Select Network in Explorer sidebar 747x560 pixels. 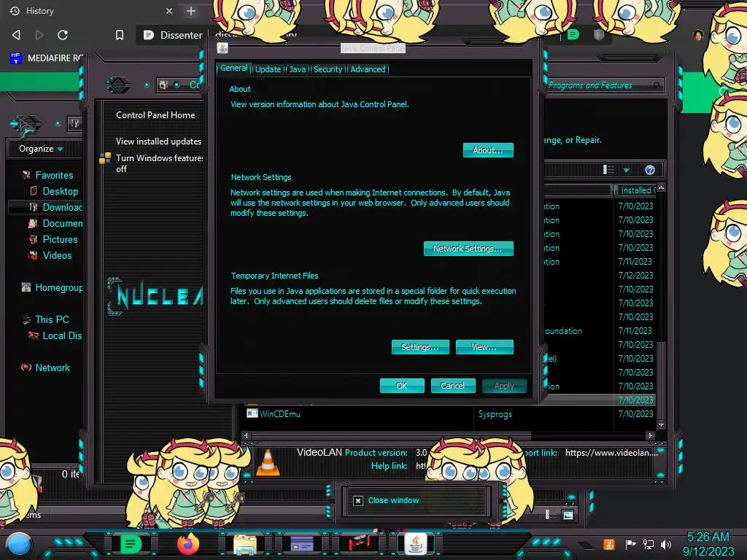[52, 367]
